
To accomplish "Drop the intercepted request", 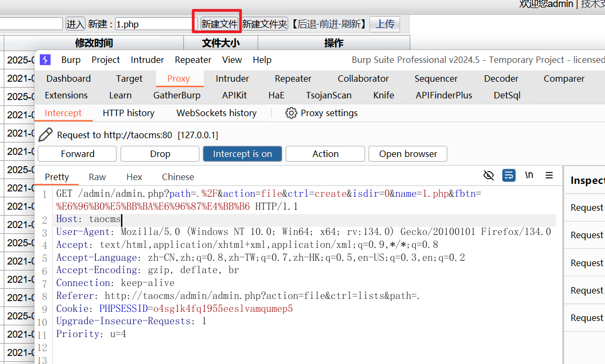I will pos(160,154).
